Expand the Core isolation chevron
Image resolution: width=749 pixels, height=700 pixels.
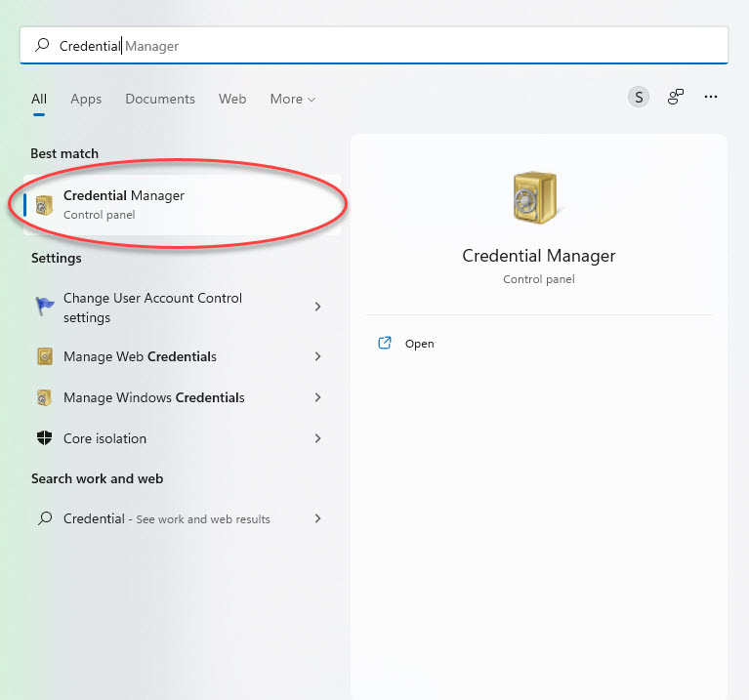pos(317,437)
